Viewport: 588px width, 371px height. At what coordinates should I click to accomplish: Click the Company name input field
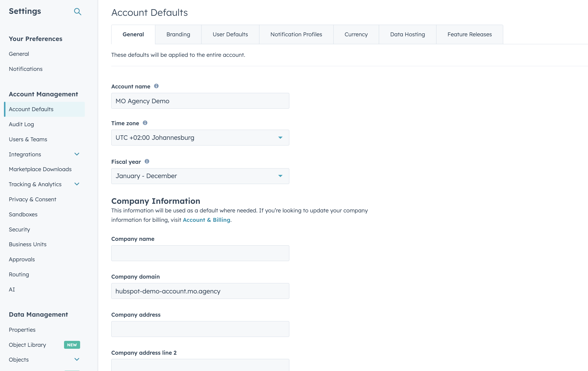pyautogui.click(x=200, y=253)
